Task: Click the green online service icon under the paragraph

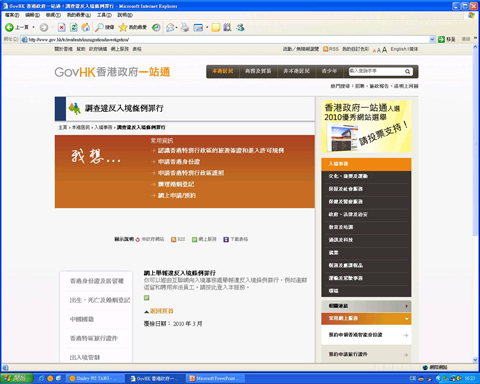Action: pos(146,297)
